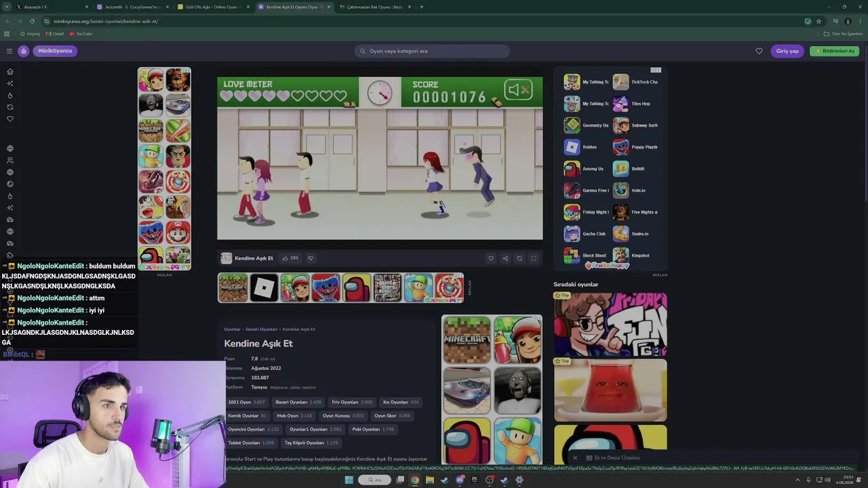Click the Giriş yap button
The image size is (868, 488).
787,51
